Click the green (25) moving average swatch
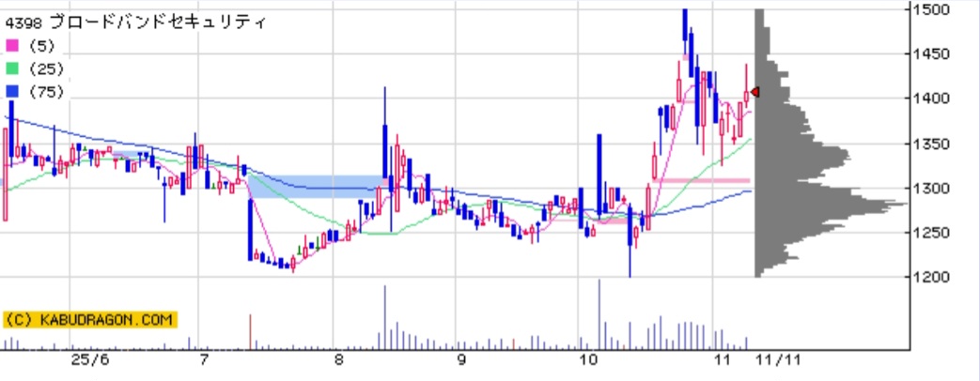980x381 pixels. tap(12, 69)
